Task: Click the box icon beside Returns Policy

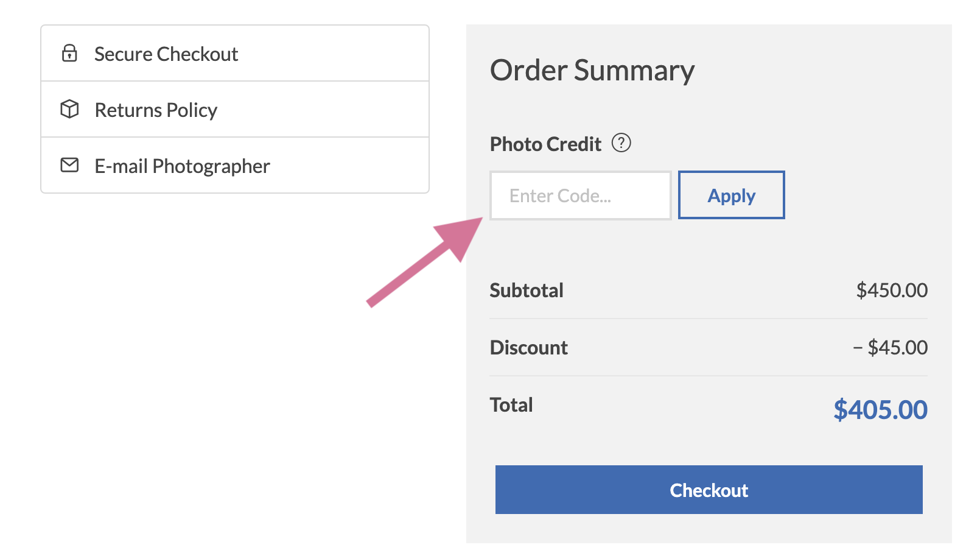Action: pos(69,109)
